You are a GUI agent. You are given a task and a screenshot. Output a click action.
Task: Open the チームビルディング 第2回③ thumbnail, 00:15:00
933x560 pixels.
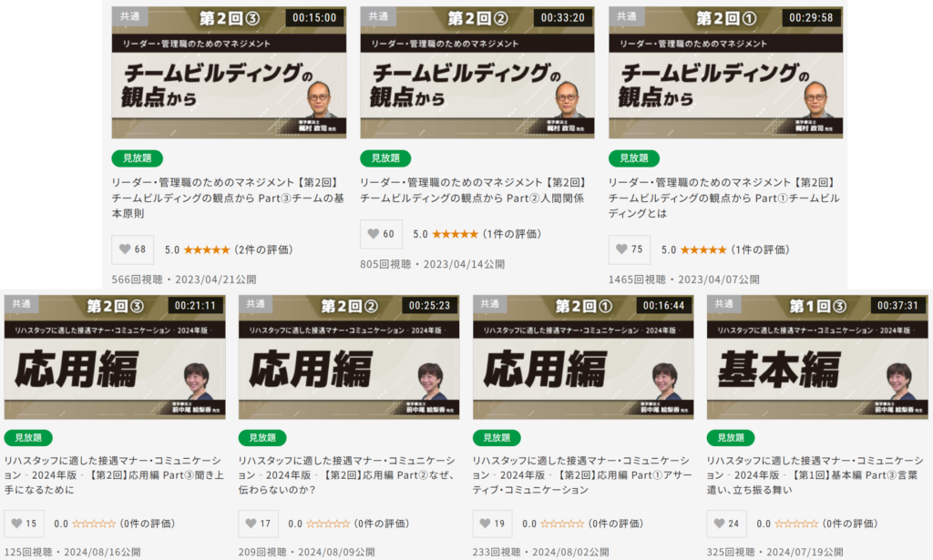tap(229, 73)
